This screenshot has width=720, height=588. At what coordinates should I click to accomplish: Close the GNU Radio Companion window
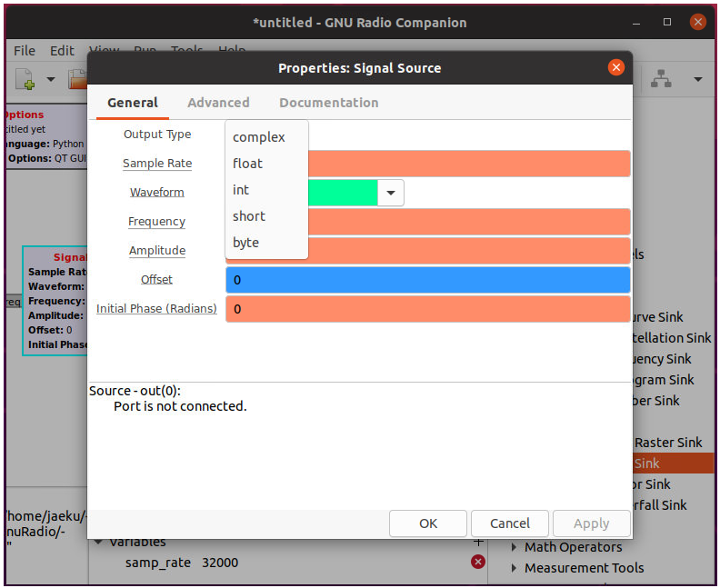[698, 22]
